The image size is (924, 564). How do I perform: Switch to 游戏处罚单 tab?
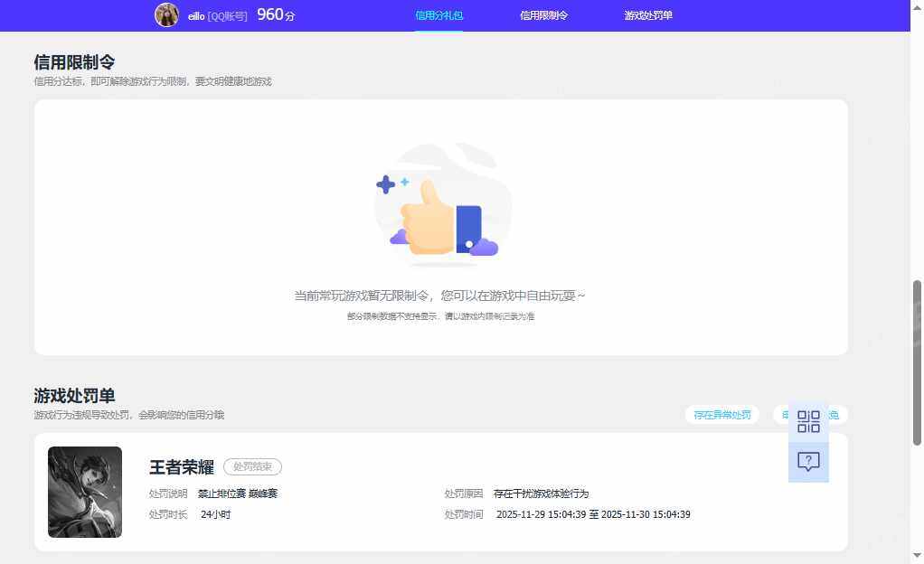648,15
